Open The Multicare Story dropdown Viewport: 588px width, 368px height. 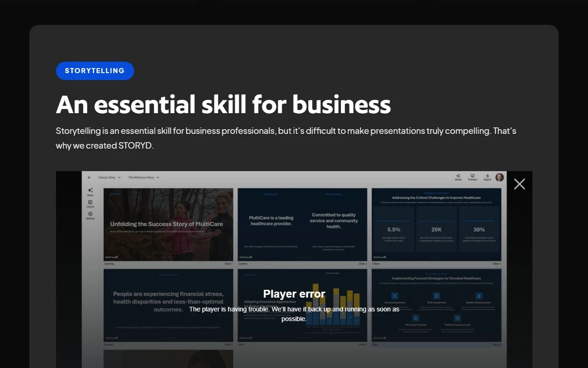tap(144, 177)
